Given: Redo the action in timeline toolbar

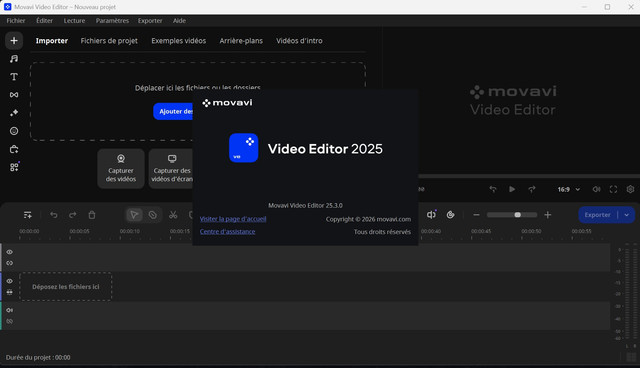Looking at the screenshot, I should [73, 215].
